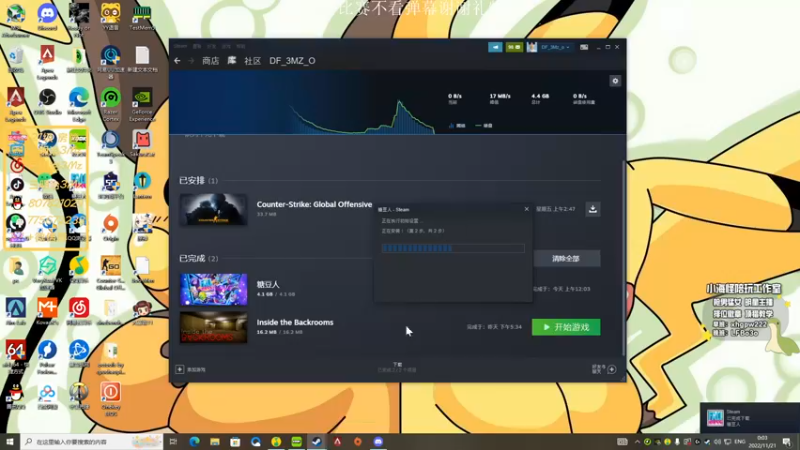Click the Steam announcements megaphone button
The image size is (800, 450).
[x=495, y=47]
